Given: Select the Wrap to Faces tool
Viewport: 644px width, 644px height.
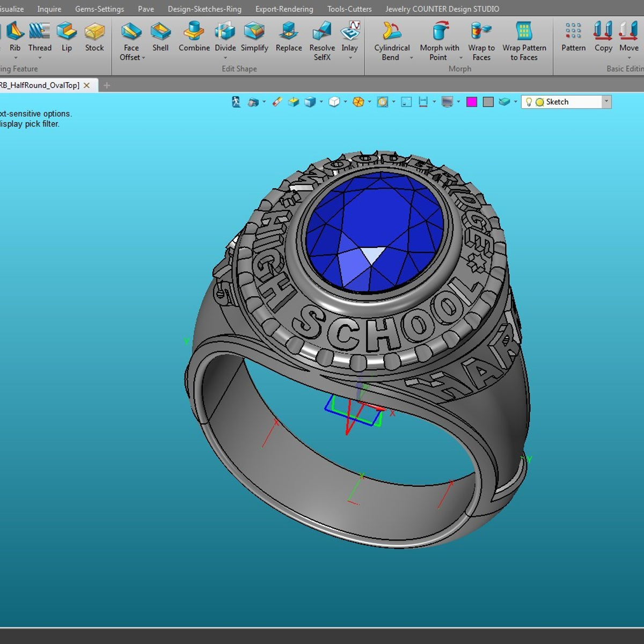Looking at the screenshot, I should 481,41.
